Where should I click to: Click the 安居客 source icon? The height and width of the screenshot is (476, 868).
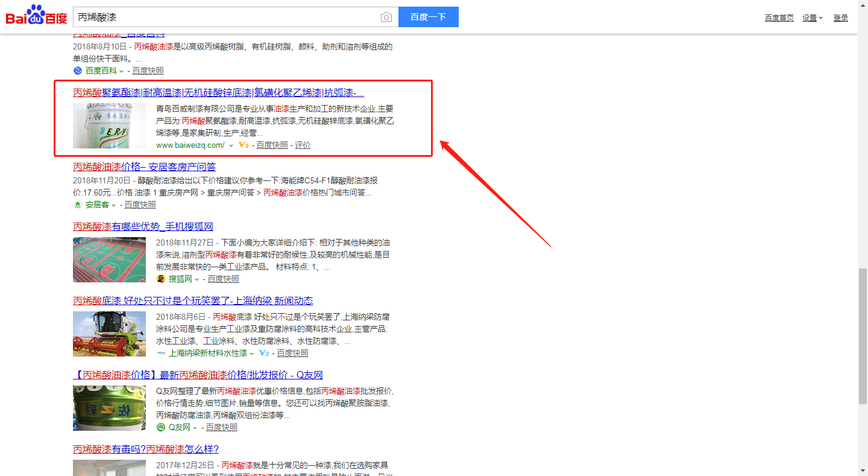pyautogui.click(x=77, y=205)
